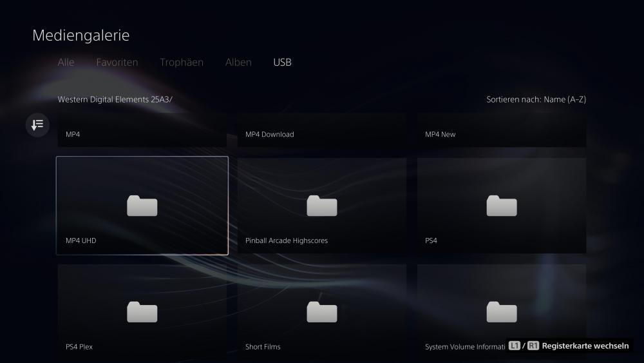Switch to the Trophäen tab
Image resolution: width=644 pixels, height=363 pixels.
[182, 63]
